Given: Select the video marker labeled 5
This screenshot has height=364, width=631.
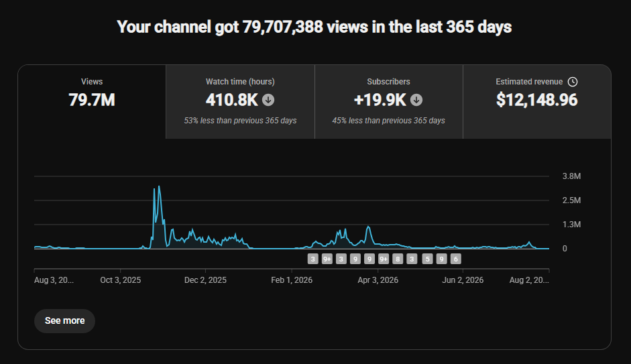Looking at the screenshot, I should (428, 259).
